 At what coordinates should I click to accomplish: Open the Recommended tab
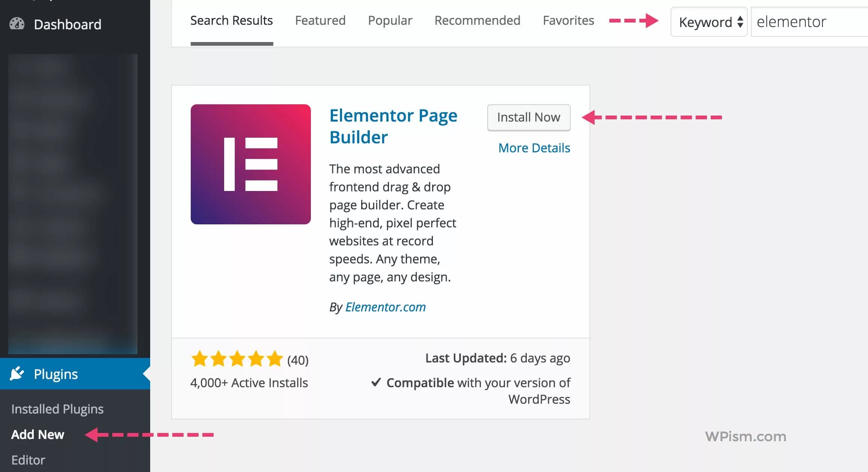coord(477,20)
